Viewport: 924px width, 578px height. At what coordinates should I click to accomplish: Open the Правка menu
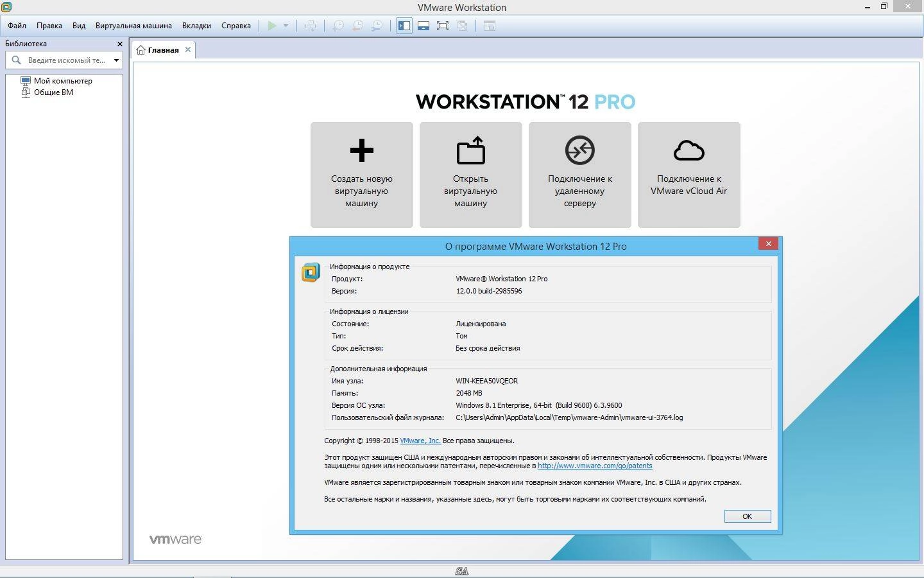click(x=49, y=26)
